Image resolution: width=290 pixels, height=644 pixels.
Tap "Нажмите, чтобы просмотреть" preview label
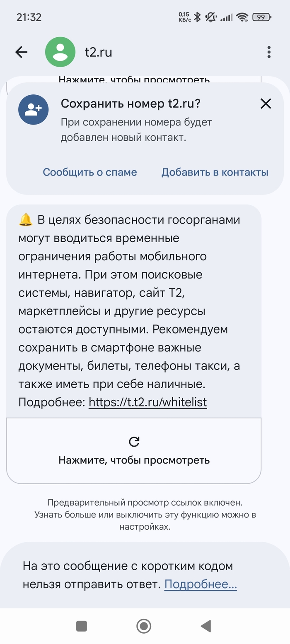point(134,460)
